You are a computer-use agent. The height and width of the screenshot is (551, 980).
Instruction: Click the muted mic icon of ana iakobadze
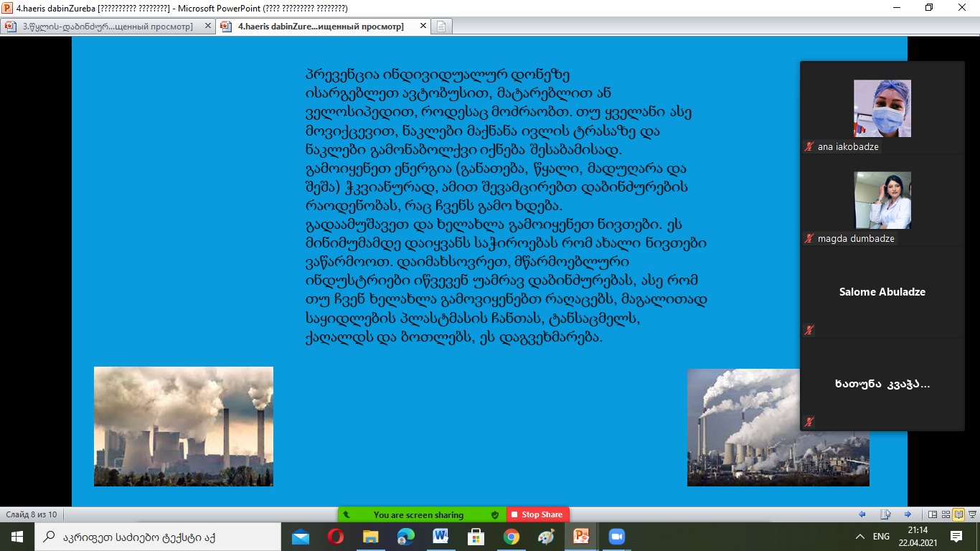click(x=809, y=146)
